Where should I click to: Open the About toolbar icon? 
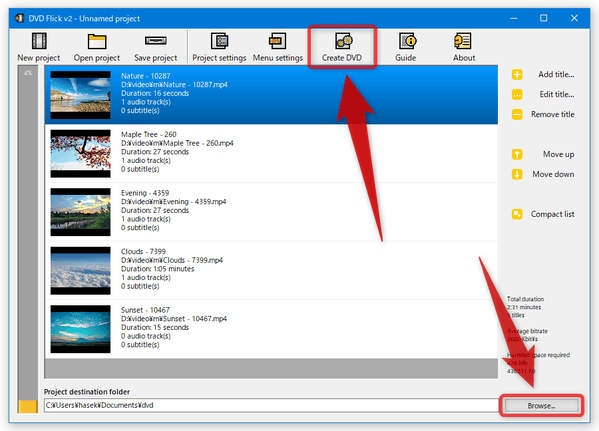point(463,41)
